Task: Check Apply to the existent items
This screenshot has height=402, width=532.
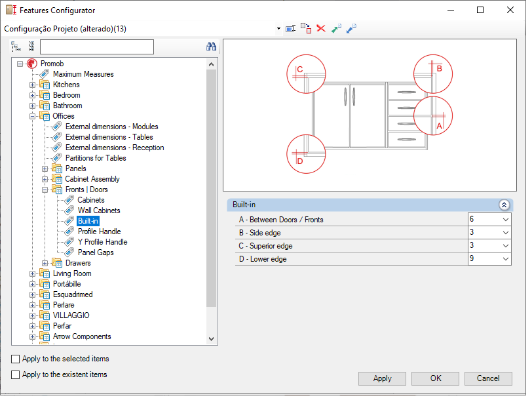Action: pyautogui.click(x=15, y=374)
